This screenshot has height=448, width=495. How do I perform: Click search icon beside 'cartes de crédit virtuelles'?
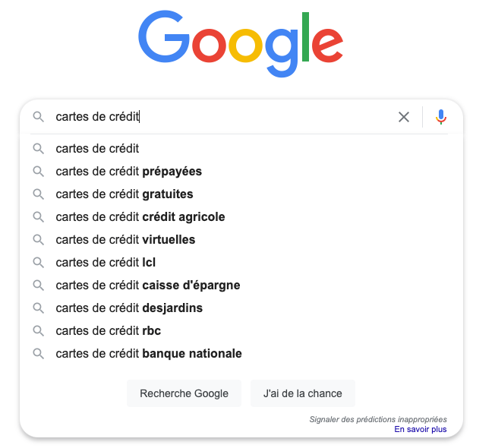(38, 240)
